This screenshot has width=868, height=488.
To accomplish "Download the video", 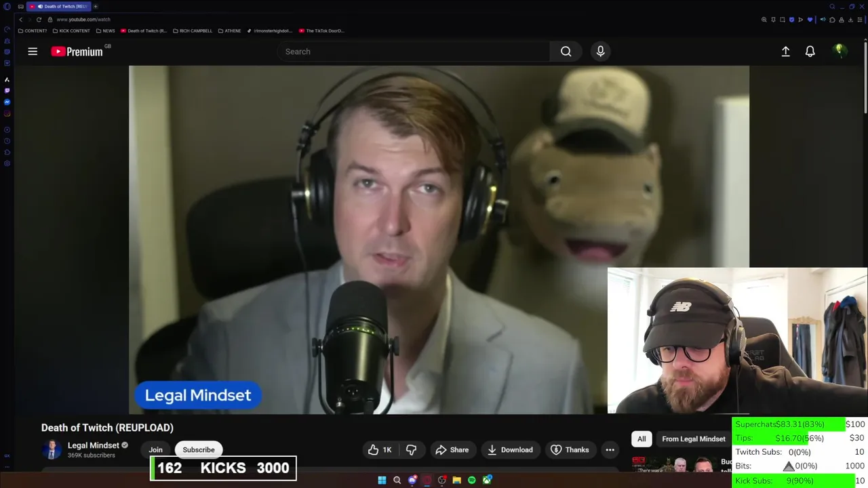I will pyautogui.click(x=510, y=449).
